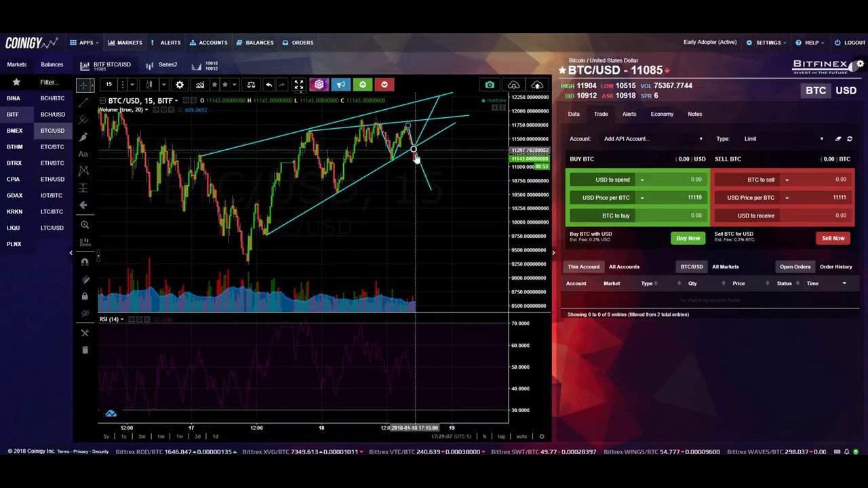868x488 pixels.
Task: Save chart to cloud upload icon
Action: (x=537, y=85)
